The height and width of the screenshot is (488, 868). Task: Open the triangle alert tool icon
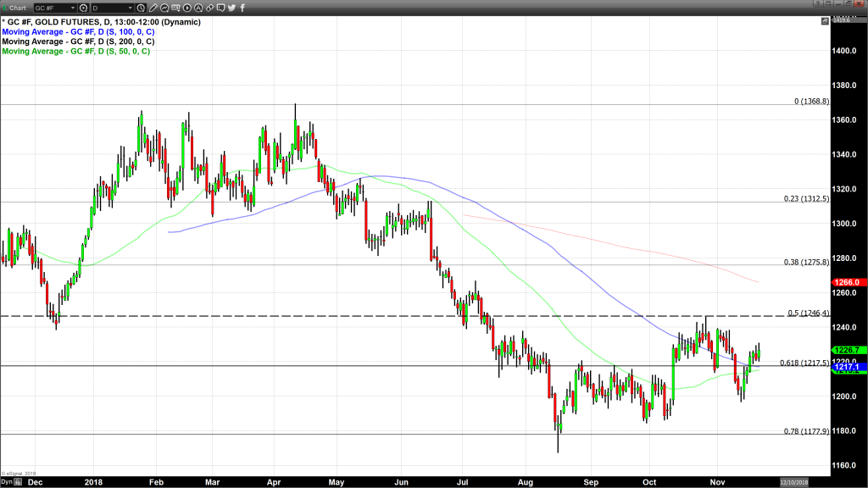pos(198,8)
